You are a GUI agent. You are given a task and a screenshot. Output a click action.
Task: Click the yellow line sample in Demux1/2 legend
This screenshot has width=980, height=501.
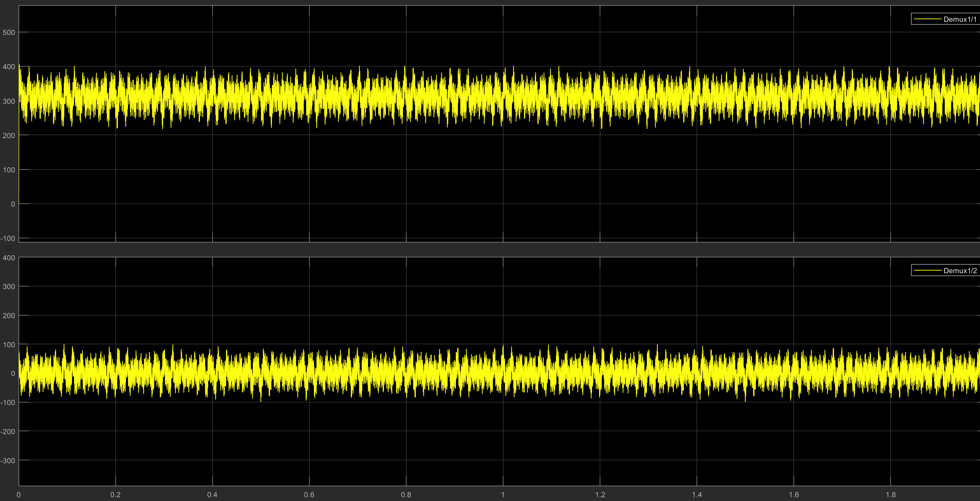point(927,270)
